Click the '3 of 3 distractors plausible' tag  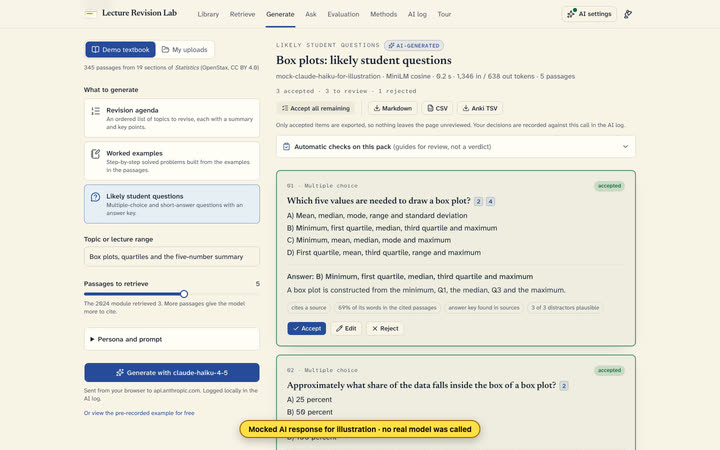point(565,308)
